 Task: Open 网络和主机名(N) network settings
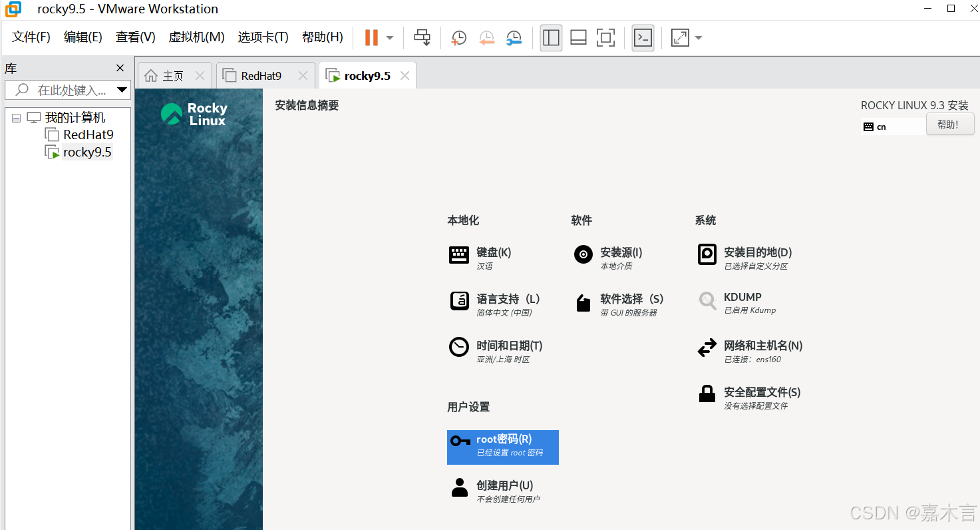point(750,351)
